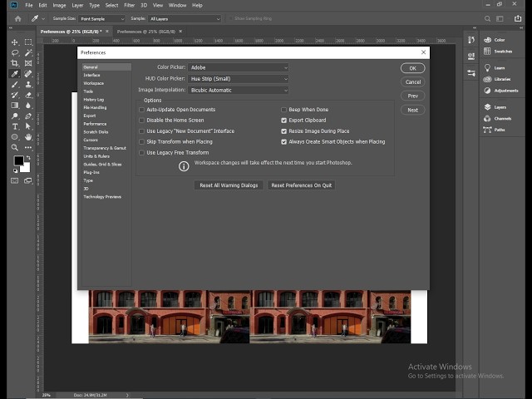
Task: Open the Color panel
Action: coord(495,40)
